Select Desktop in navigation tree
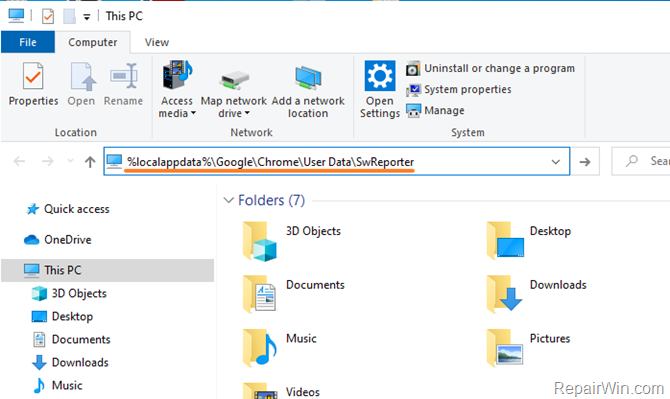This screenshot has width=670, height=399. pyautogui.click(x=62, y=317)
